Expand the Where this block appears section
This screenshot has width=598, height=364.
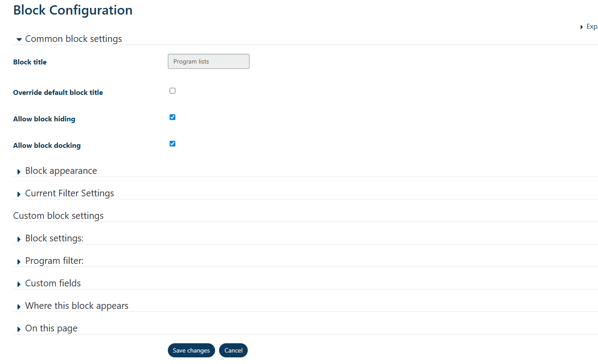click(x=76, y=305)
